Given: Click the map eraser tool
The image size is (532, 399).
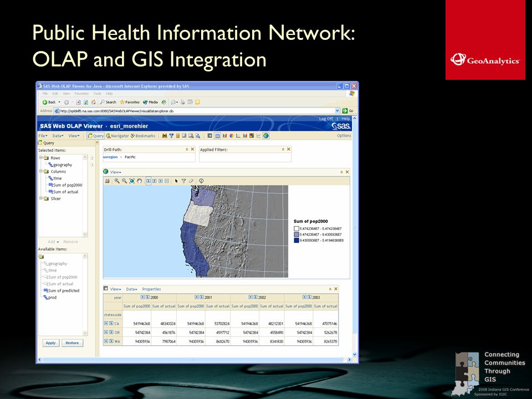Looking at the screenshot, I should [191, 181].
